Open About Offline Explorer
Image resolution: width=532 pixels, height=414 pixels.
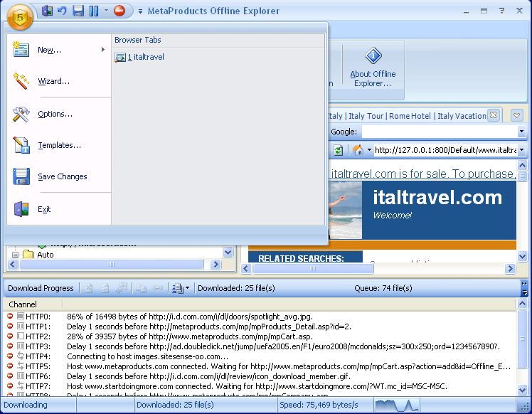coord(373,69)
